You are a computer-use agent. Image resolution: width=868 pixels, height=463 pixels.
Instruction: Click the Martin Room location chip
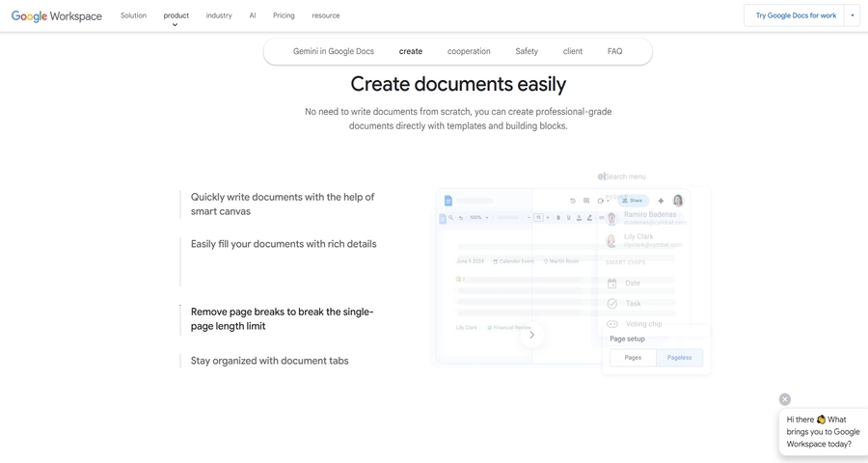tap(560, 261)
